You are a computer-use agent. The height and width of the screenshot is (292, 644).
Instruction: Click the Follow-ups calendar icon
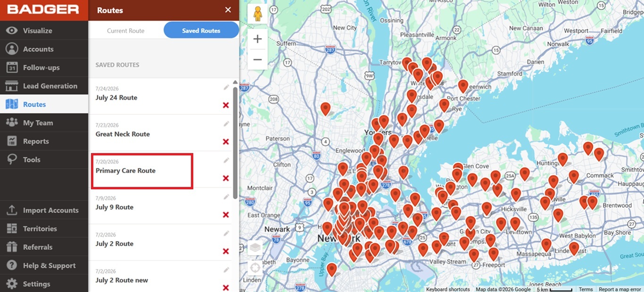tap(12, 67)
